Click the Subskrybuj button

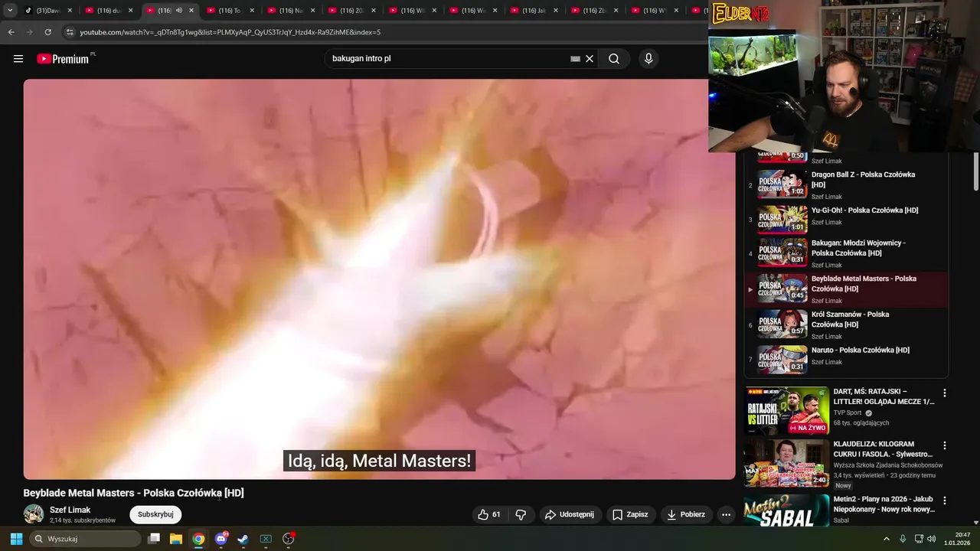155,514
